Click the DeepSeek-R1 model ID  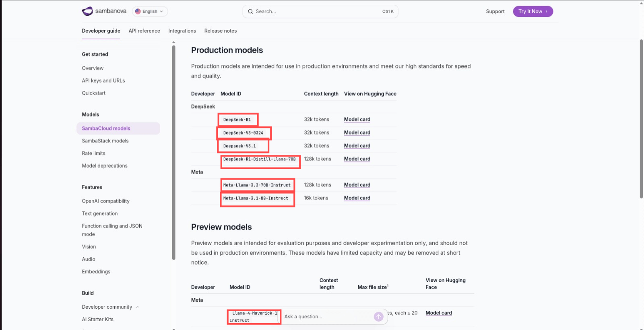pos(237,120)
